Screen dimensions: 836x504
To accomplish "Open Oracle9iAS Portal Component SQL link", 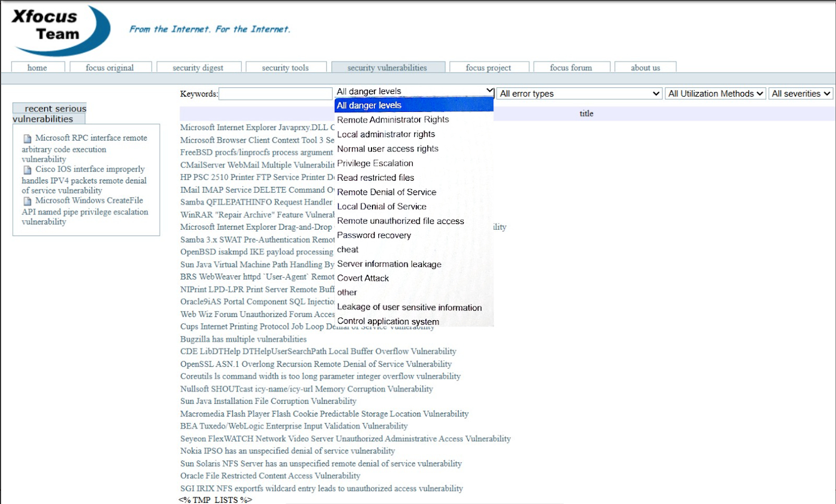I will point(258,301).
